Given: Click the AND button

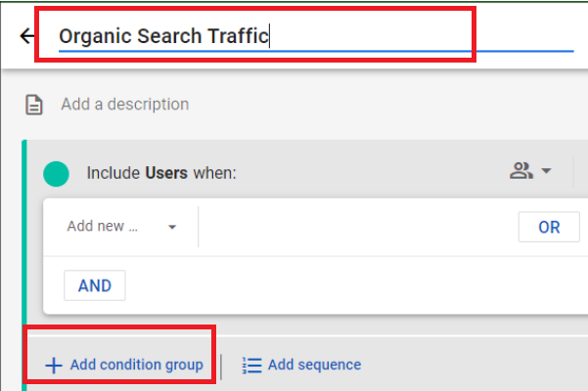Looking at the screenshot, I should 95,285.
